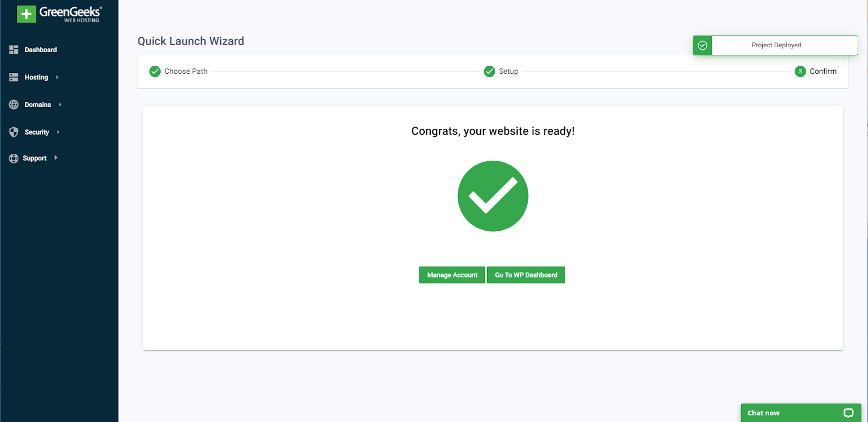The width and height of the screenshot is (868, 422).
Task: Click the Project Deployed checkmark icon
Action: (x=703, y=45)
